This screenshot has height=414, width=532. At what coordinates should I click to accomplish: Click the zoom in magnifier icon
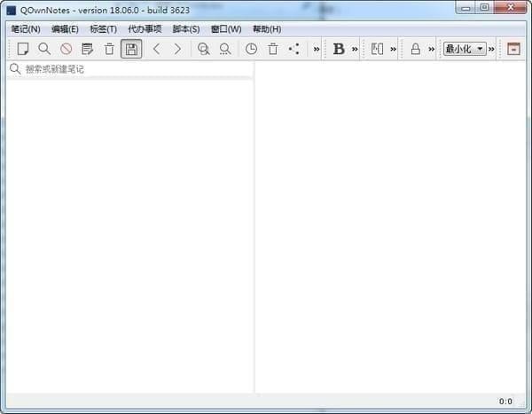[x=204, y=49]
